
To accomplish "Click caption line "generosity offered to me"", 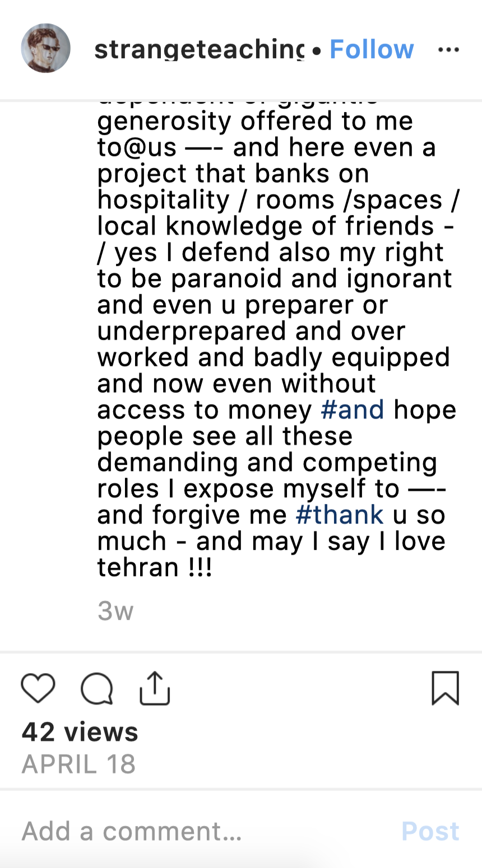I will [255, 121].
